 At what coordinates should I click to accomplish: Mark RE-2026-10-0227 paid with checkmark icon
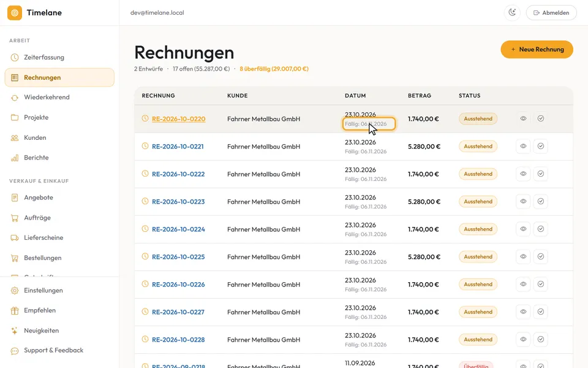point(541,312)
